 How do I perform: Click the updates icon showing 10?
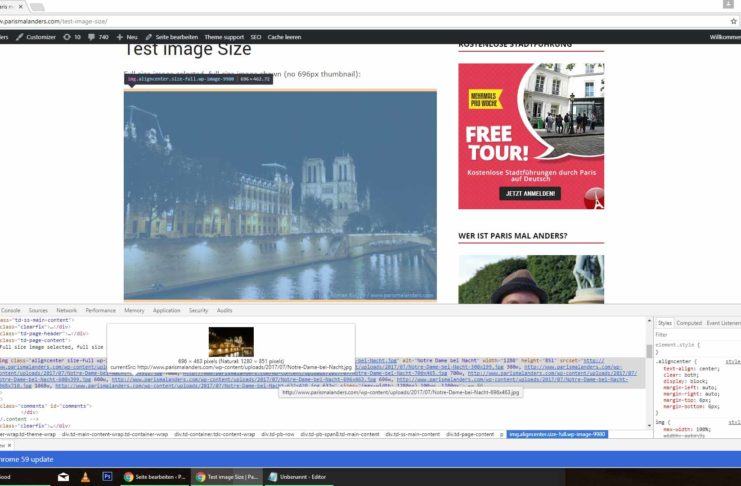point(71,37)
